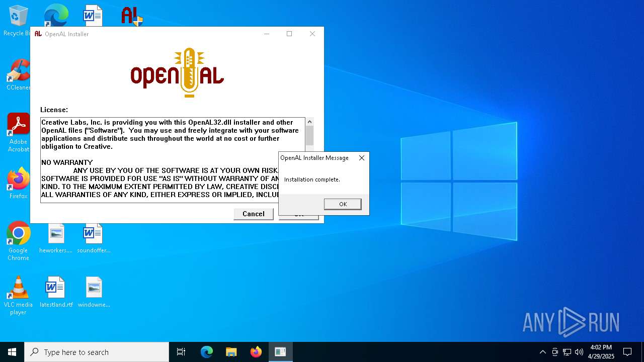Viewport: 644px width, 362px height.
Task: Select the Google Chrome desktop shortcut
Action: pos(18,241)
